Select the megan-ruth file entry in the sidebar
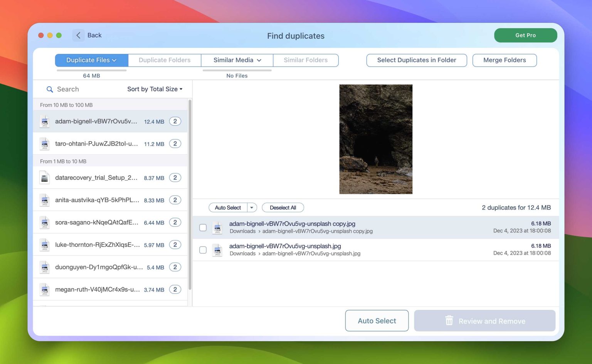 click(x=98, y=289)
